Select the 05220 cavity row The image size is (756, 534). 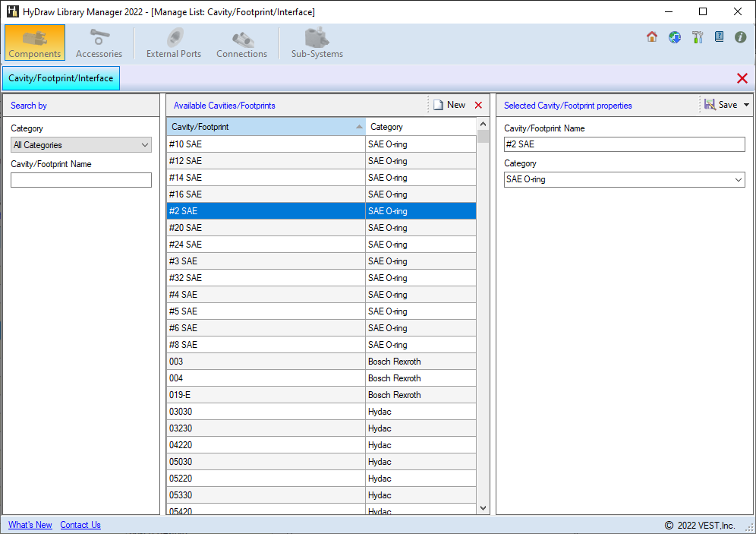pyautogui.click(x=321, y=479)
